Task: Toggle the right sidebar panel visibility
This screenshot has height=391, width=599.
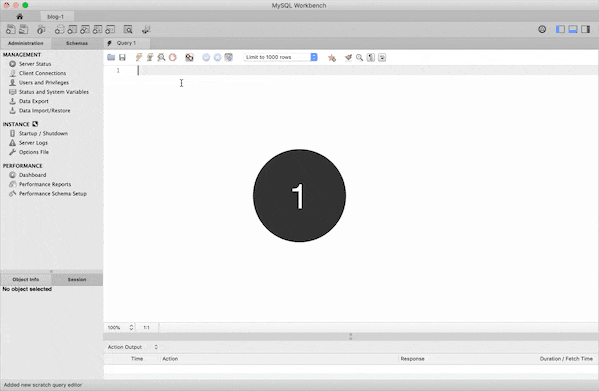Action: click(x=586, y=29)
